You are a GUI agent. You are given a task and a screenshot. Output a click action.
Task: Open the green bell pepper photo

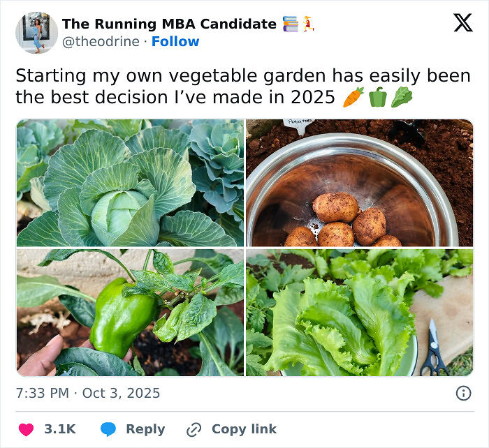point(131,313)
